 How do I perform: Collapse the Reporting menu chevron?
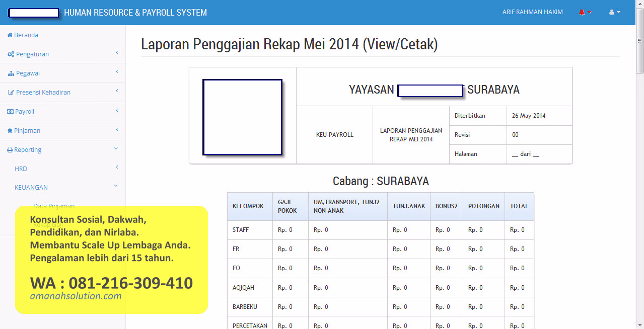pyautogui.click(x=116, y=148)
